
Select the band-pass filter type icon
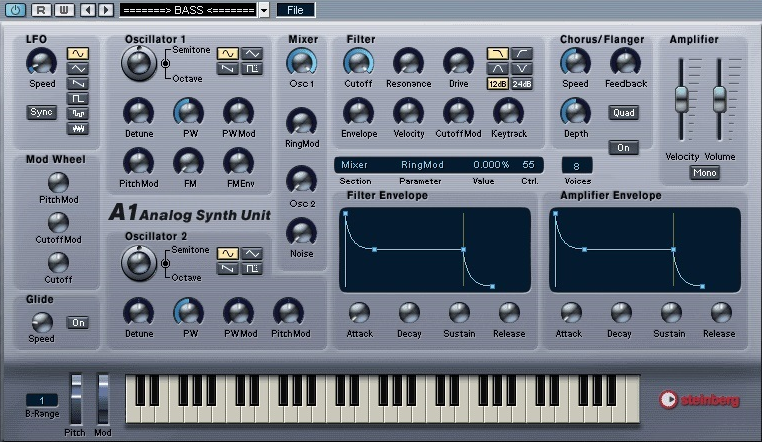pos(497,68)
